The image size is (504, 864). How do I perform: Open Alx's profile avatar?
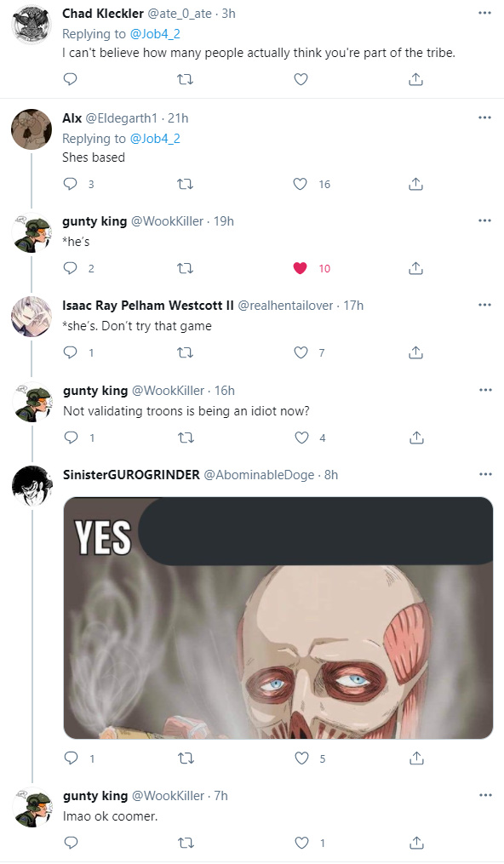click(31, 129)
